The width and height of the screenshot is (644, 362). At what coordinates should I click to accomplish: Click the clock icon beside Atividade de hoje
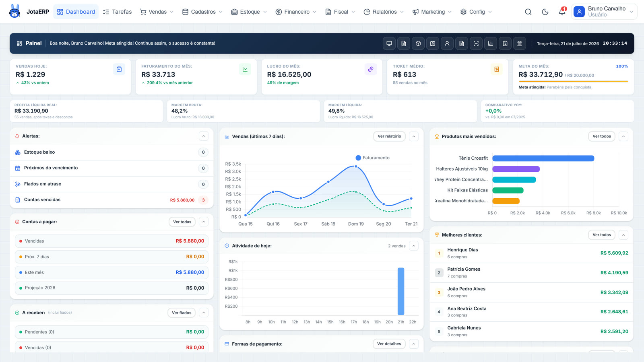(x=227, y=246)
